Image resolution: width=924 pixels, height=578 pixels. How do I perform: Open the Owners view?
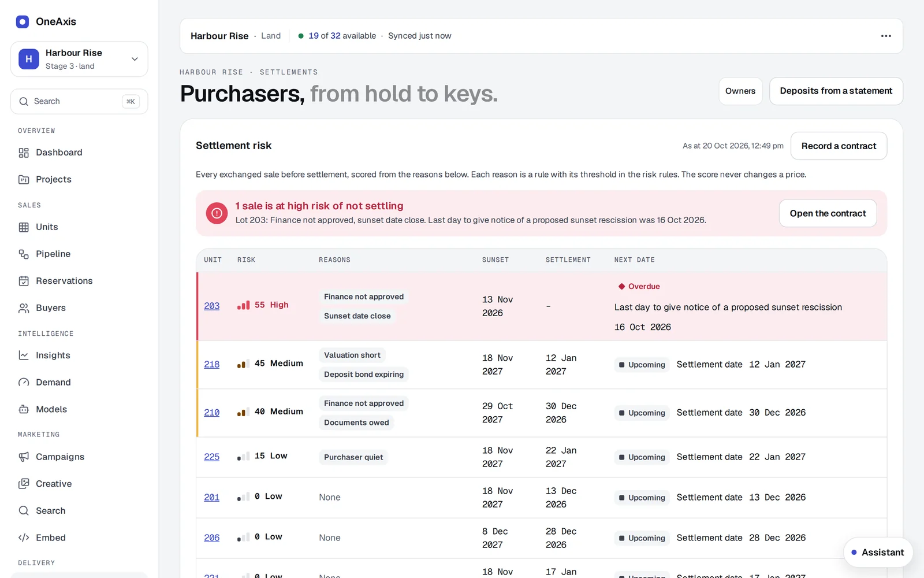pos(740,91)
